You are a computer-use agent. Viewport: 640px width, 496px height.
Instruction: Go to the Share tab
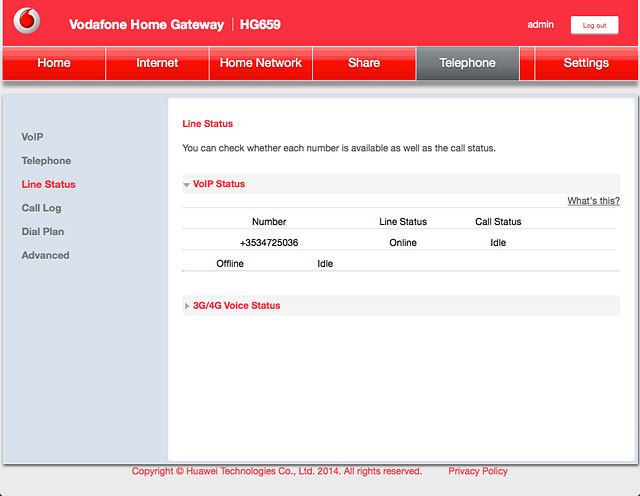(364, 63)
